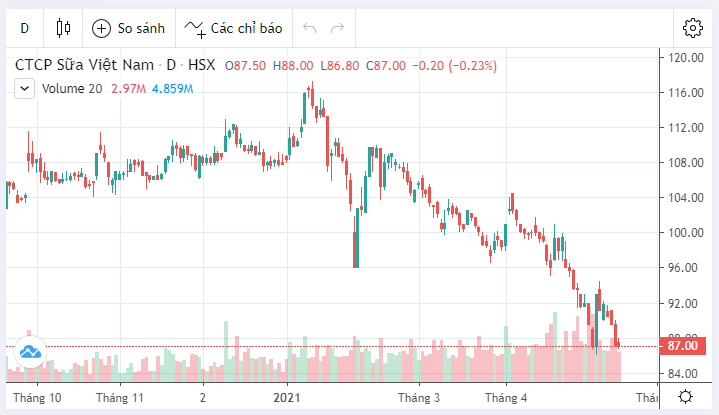Redo the last chart action
This screenshot has width=719, height=415.
click(337, 27)
